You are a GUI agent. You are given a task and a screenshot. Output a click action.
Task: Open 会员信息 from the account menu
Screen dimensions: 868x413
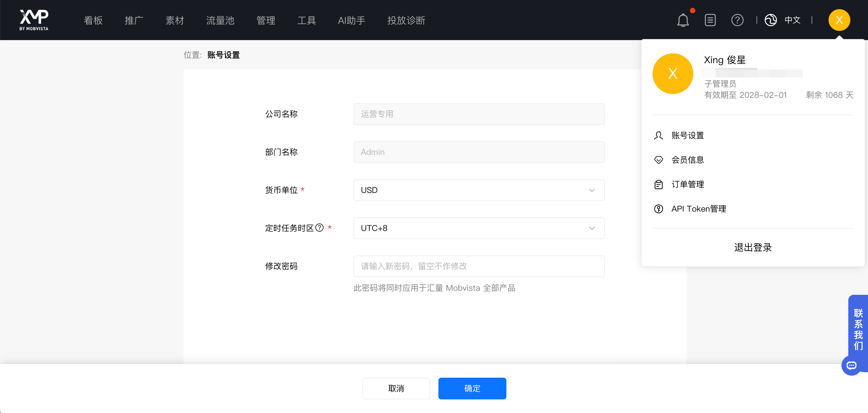687,160
